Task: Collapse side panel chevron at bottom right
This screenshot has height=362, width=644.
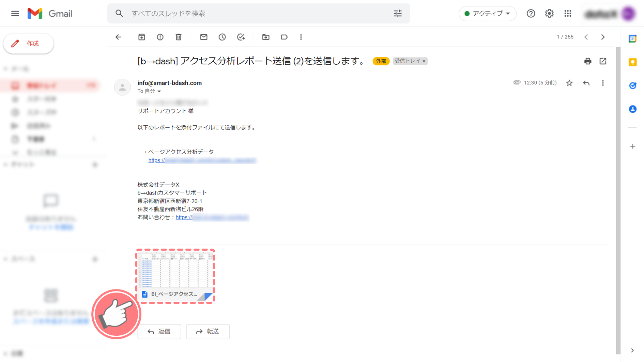Action: [632, 350]
